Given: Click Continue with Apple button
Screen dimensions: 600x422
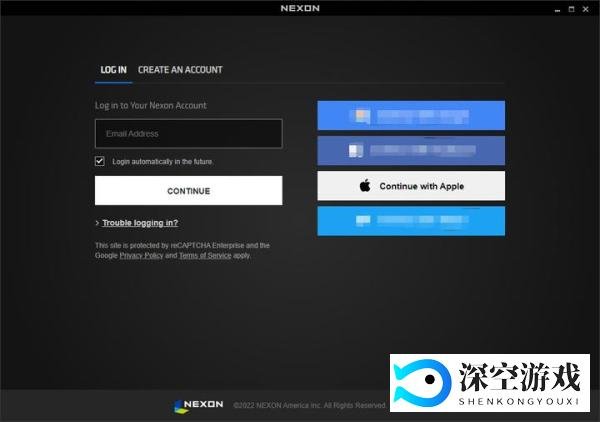Looking at the screenshot, I should pos(411,186).
